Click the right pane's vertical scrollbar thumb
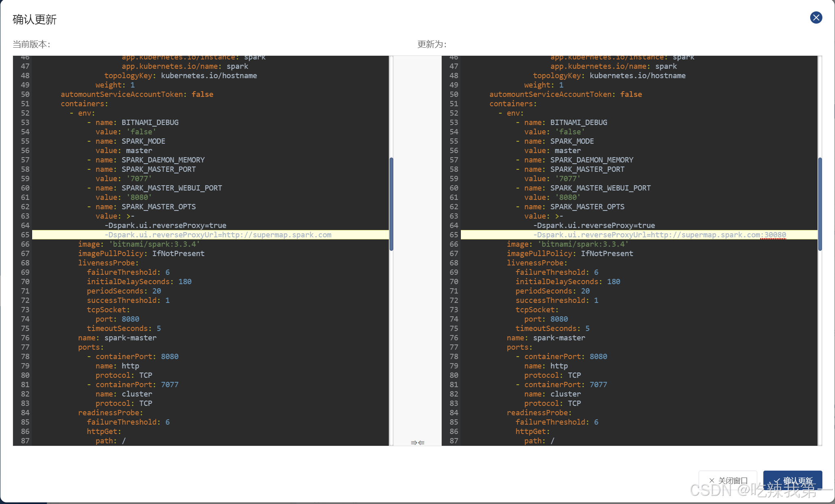Screen dimensions: 835x504 [x=820, y=204]
